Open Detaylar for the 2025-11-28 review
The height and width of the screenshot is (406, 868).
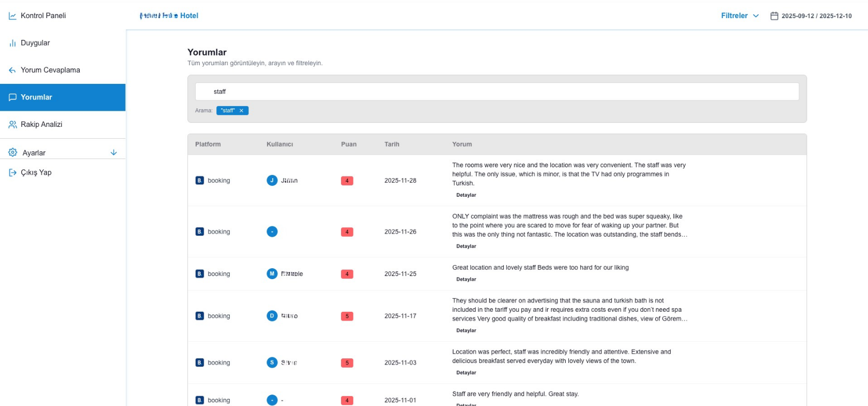[466, 195]
